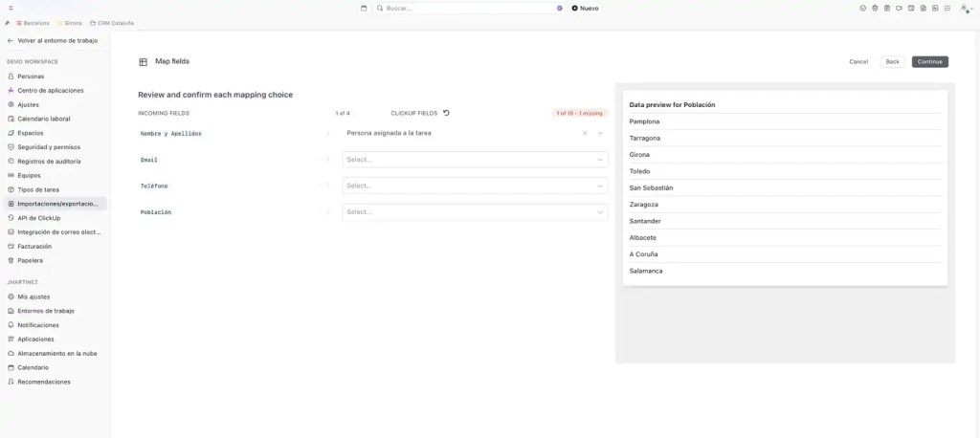Open Aplicaciones in the sidebar
980x438 pixels.
35,339
